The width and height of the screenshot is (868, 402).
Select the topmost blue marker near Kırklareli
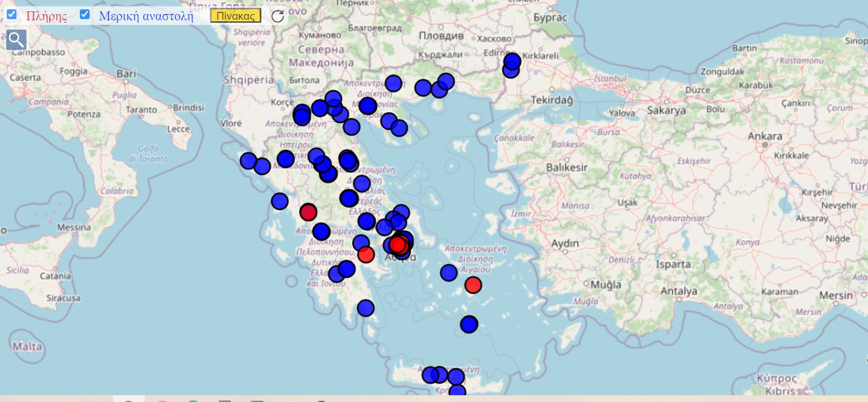click(512, 61)
